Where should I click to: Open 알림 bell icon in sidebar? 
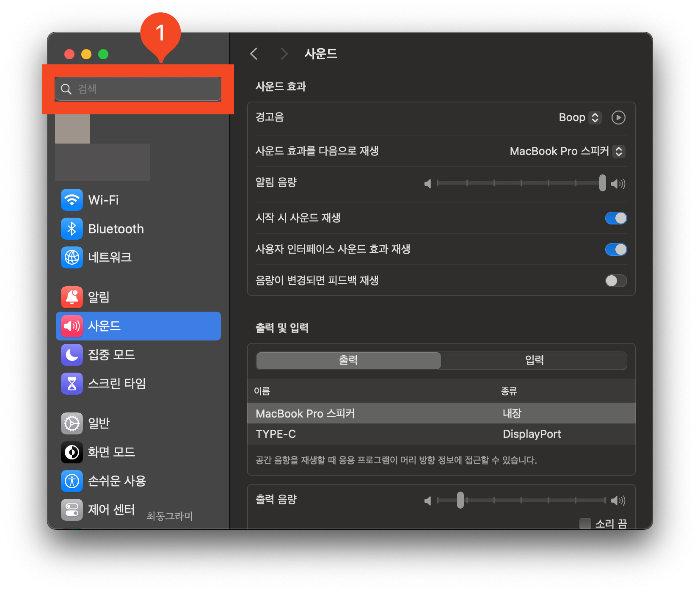72,297
